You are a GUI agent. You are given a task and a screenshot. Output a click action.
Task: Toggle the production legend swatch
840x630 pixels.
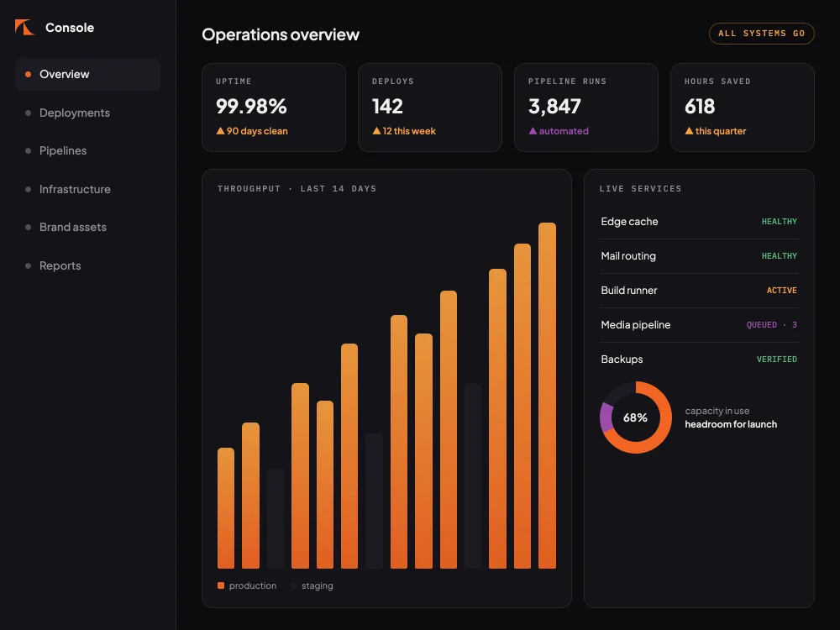tap(221, 585)
